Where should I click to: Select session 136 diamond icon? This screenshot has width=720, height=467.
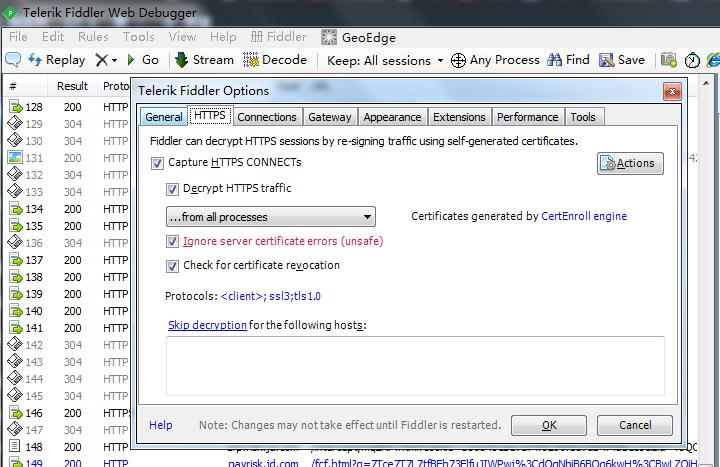point(15,242)
